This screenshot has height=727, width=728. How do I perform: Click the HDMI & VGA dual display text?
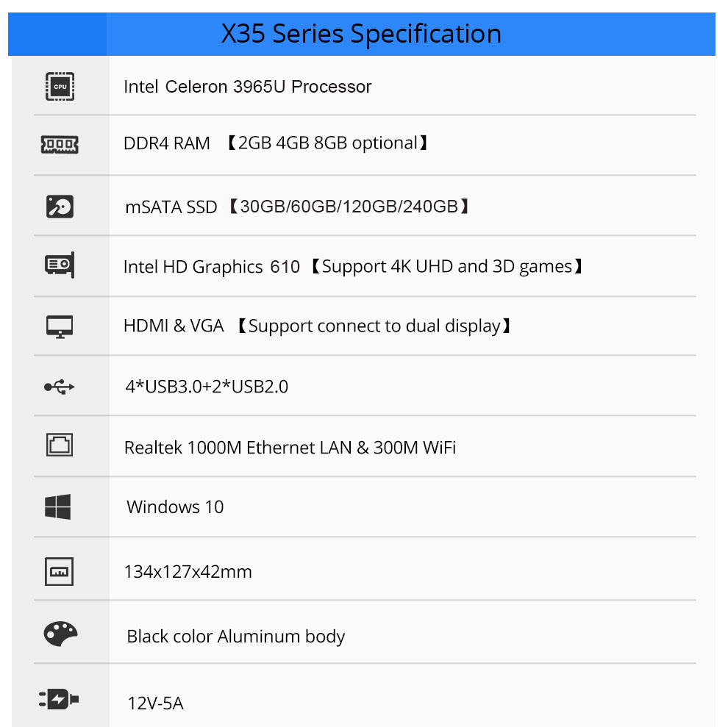pyautogui.click(x=317, y=326)
